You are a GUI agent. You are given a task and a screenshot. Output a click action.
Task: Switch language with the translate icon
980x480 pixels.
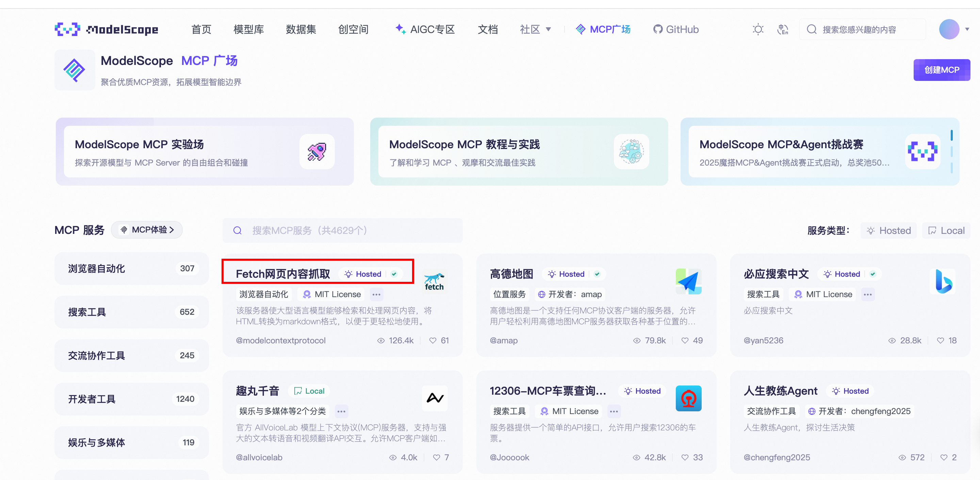pyautogui.click(x=783, y=29)
